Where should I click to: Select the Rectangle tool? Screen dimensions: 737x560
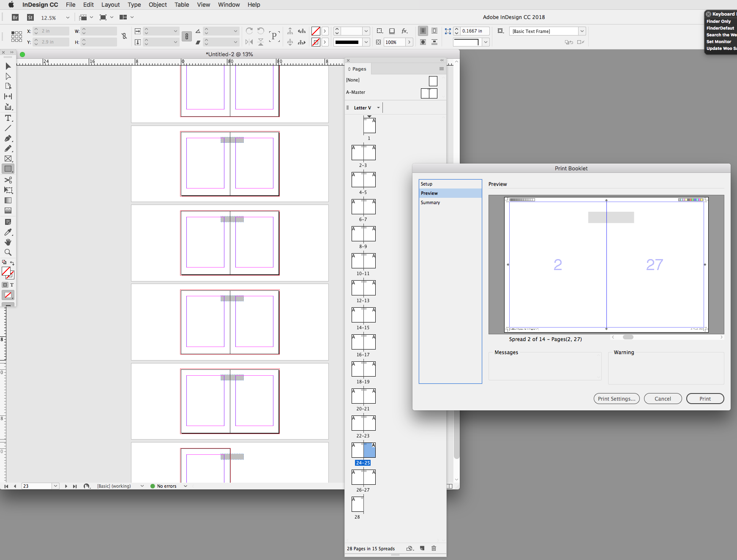pos(8,169)
